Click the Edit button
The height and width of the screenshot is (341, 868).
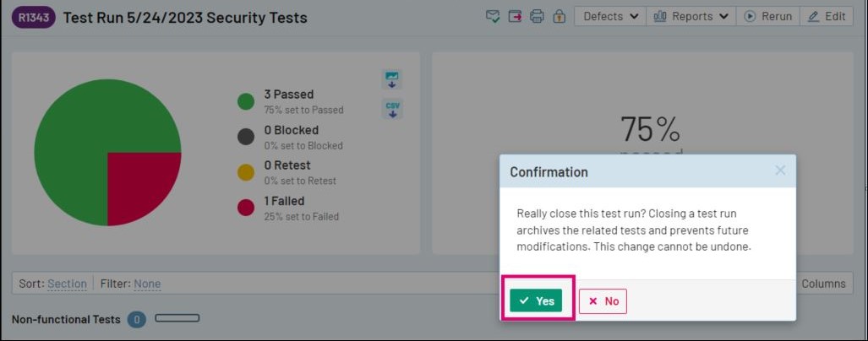[x=826, y=17]
